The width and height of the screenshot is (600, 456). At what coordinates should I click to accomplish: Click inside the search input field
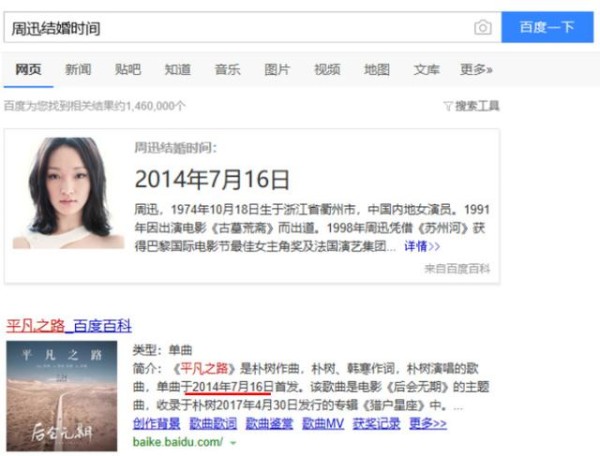point(237,28)
